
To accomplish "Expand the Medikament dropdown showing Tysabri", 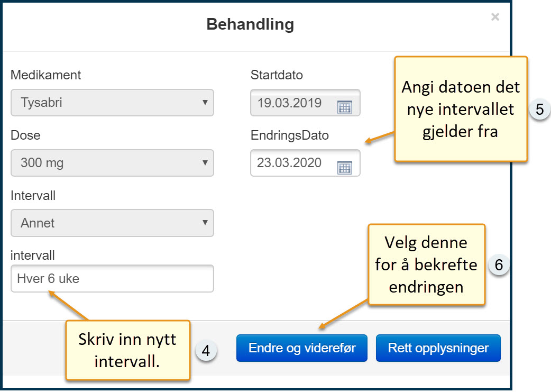I will coord(112,103).
